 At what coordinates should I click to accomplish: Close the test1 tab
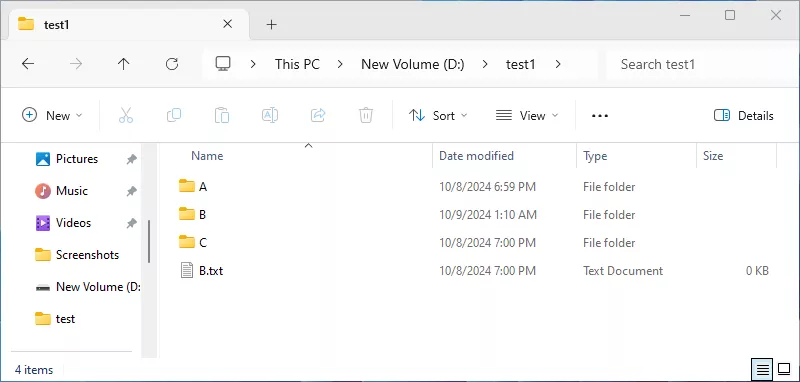pos(228,24)
